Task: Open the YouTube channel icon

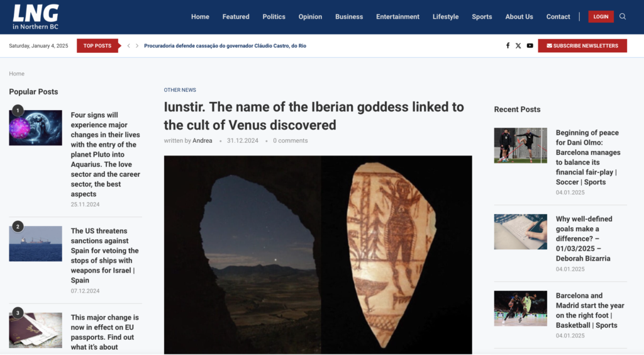Action: coord(530,45)
